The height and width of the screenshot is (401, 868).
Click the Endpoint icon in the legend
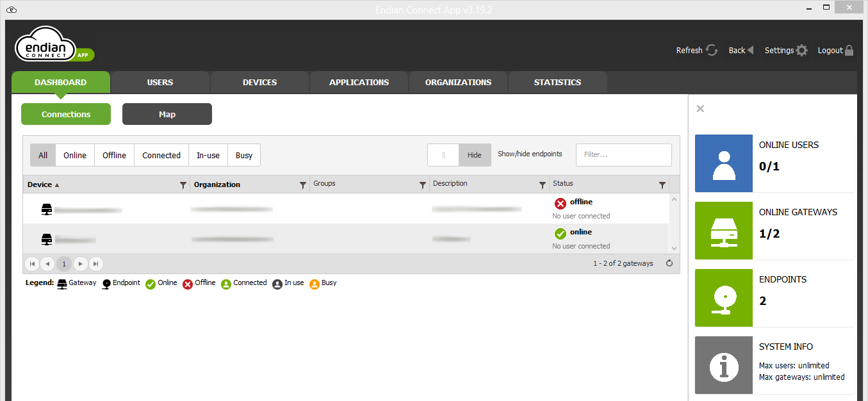106,284
